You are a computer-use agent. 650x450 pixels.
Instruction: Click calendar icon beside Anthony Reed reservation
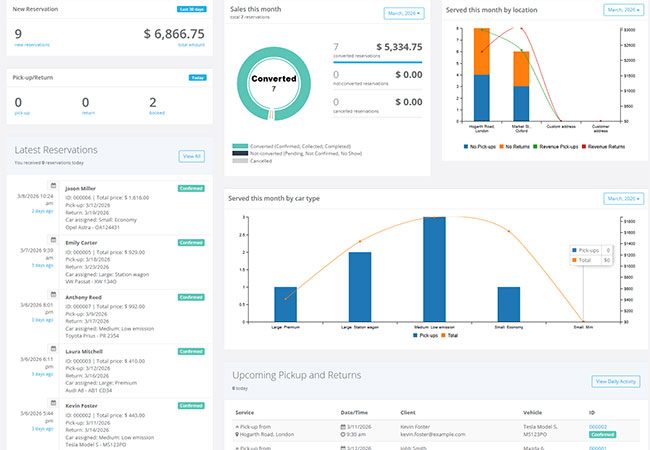point(53,294)
